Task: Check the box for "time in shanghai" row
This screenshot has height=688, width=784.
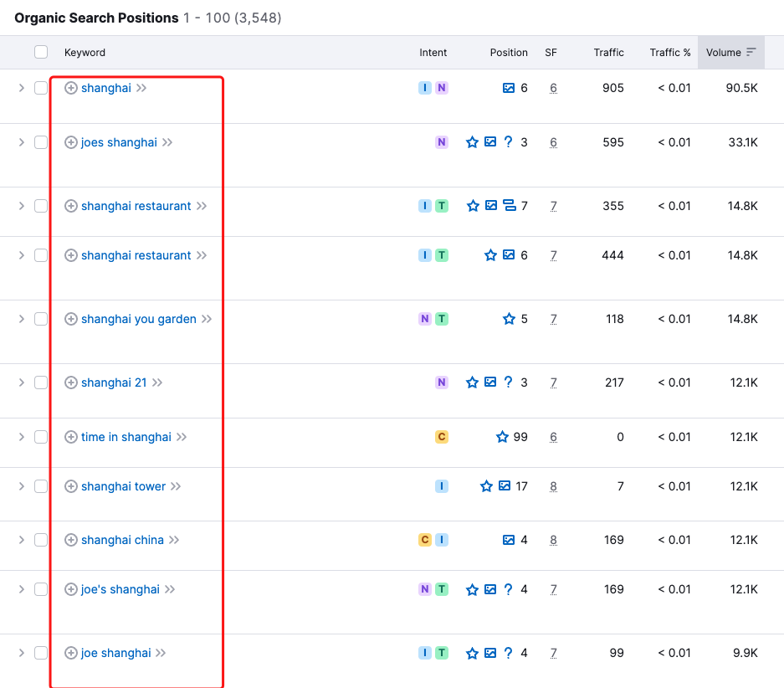Action: click(x=41, y=437)
